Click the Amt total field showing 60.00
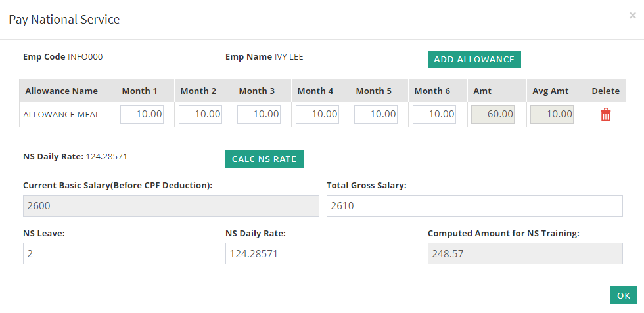This screenshot has width=644, height=313. [493, 114]
